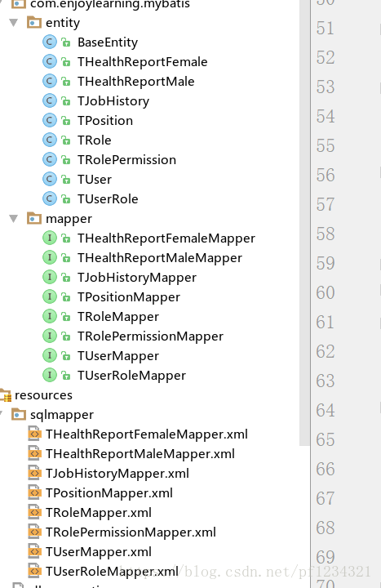Click the class icon next to TRole

[x=50, y=140]
